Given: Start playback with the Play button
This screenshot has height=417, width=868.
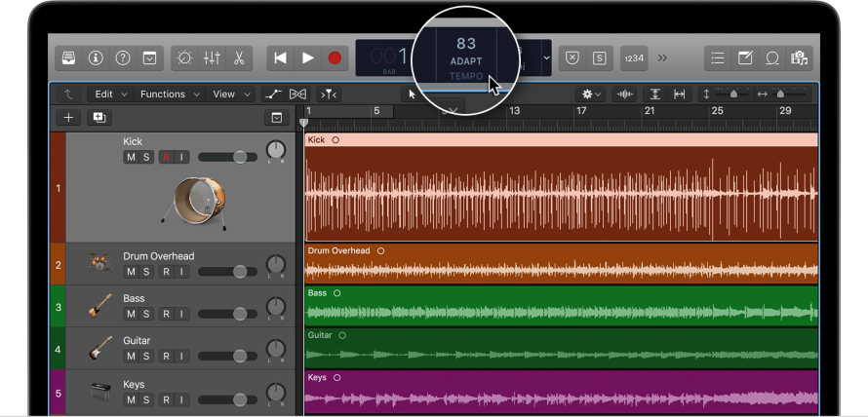Looking at the screenshot, I should [308, 58].
